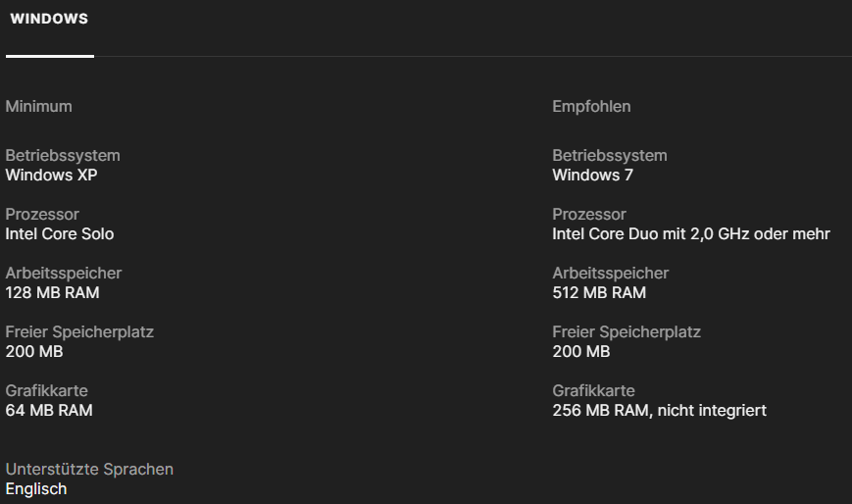Click Intel Core Duo mit 2,0 GHz text
The image size is (852, 504).
pos(690,234)
